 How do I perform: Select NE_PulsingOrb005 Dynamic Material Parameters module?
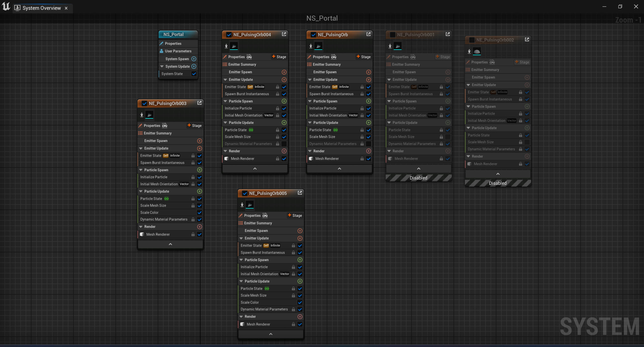264,309
